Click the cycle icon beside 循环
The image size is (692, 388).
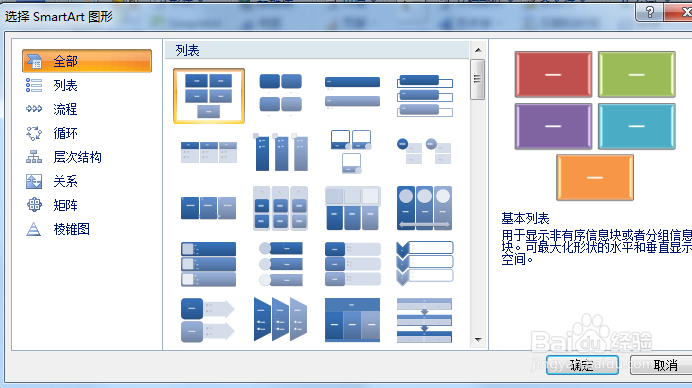click(x=34, y=133)
